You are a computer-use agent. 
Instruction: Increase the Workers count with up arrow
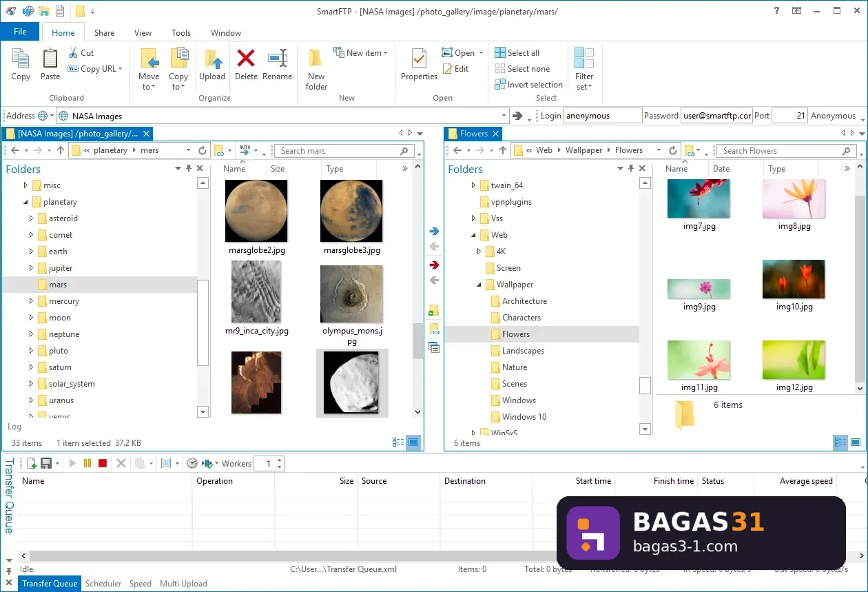coord(280,460)
